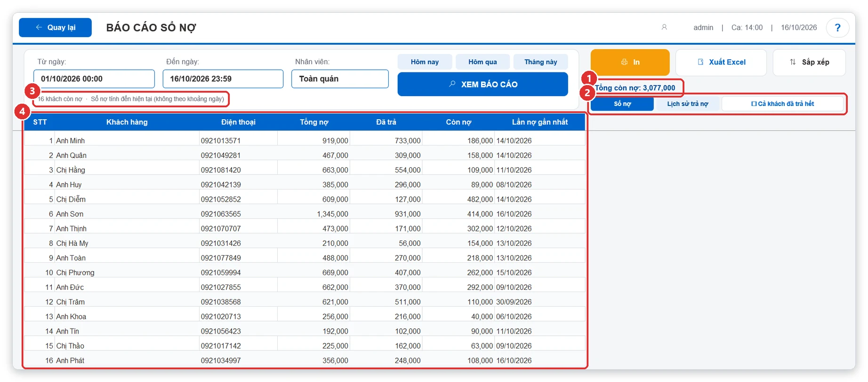
Task: Open the Nhân viên Toàn quán selector
Action: click(x=340, y=79)
